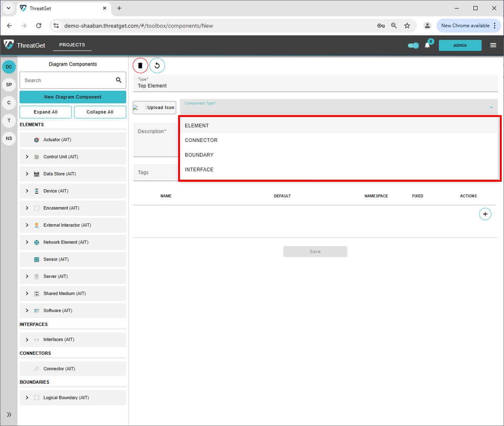Click the red trash delete icon
504x426 pixels.
(140, 66)
